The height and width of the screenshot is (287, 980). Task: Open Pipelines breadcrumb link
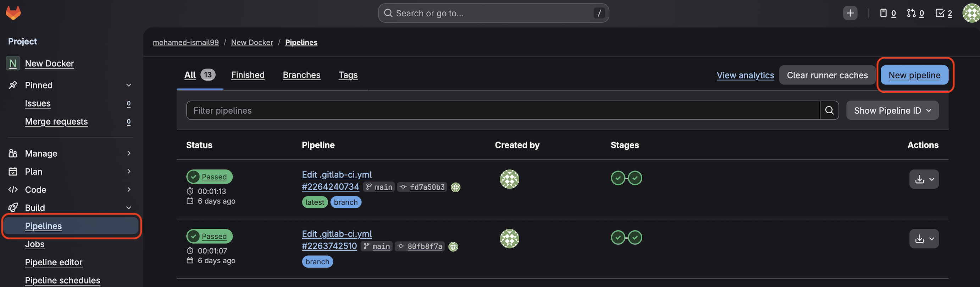(x=301, y=42)
